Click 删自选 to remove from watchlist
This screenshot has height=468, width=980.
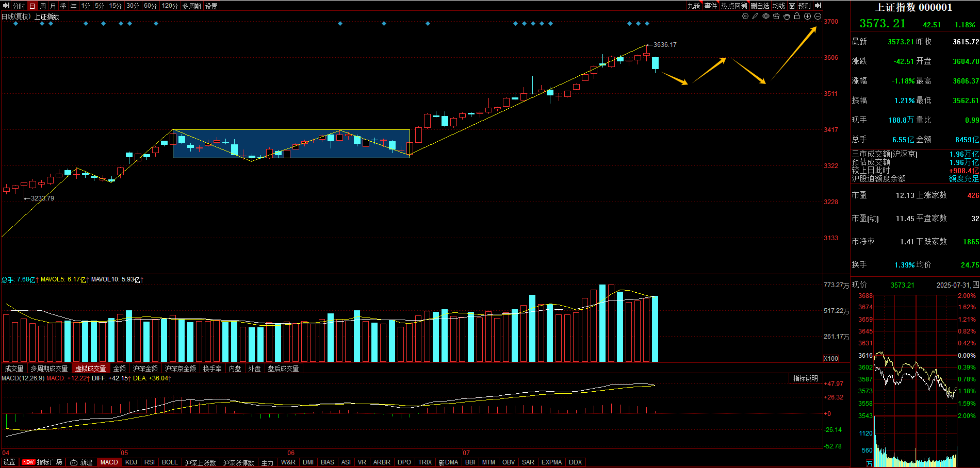tap(760, 6)
